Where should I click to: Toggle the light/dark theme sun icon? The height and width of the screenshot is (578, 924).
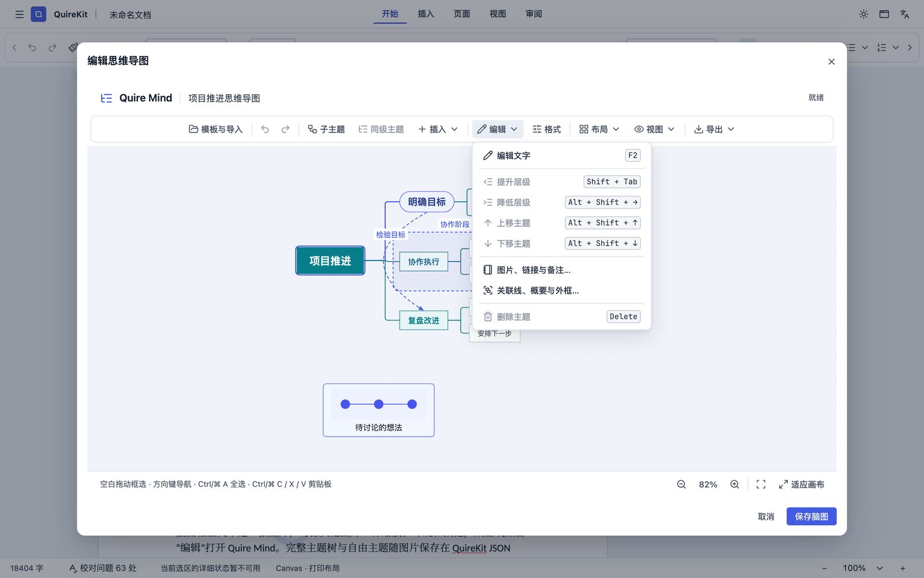(x=863, y=14)
